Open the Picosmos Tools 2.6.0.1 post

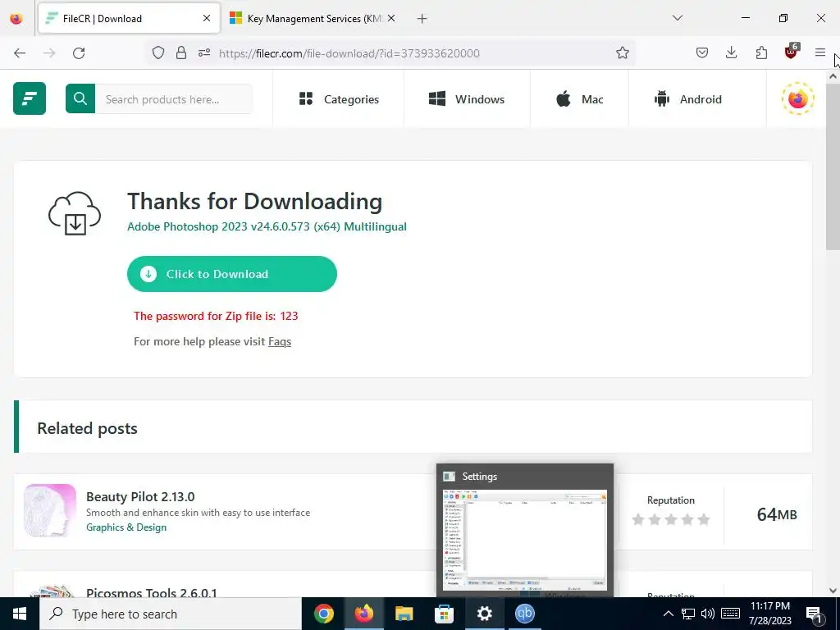(152, 592)
